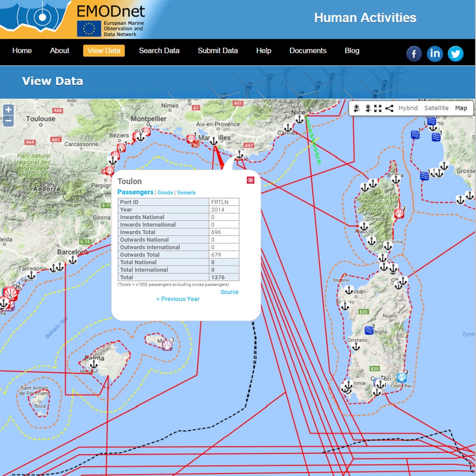Zoom out on the map
This screenshot has width=476, height=476.
(8, 120)
